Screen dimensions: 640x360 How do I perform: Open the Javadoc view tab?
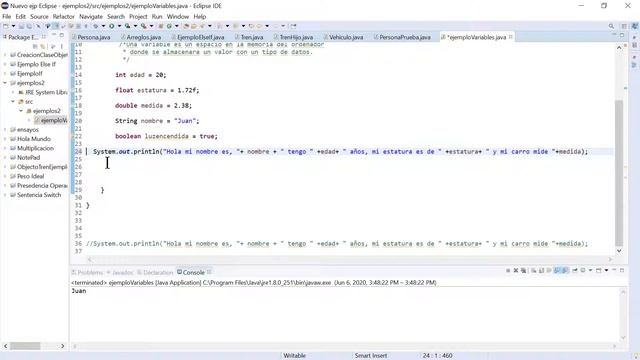120,272
